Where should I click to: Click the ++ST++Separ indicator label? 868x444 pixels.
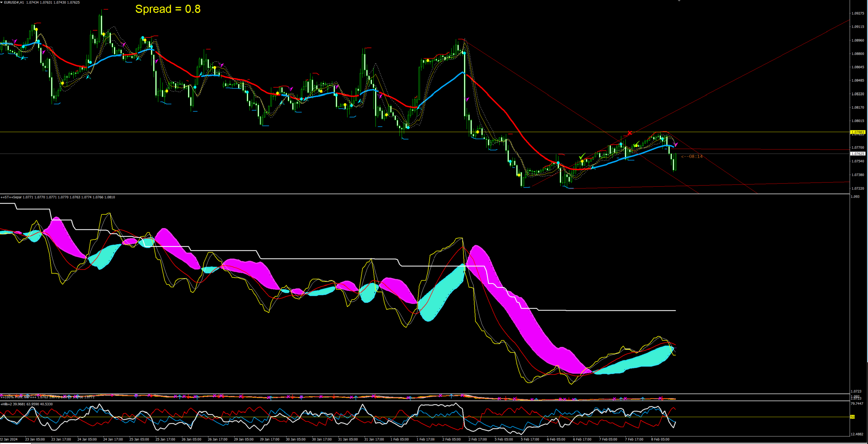click(11, 197)
